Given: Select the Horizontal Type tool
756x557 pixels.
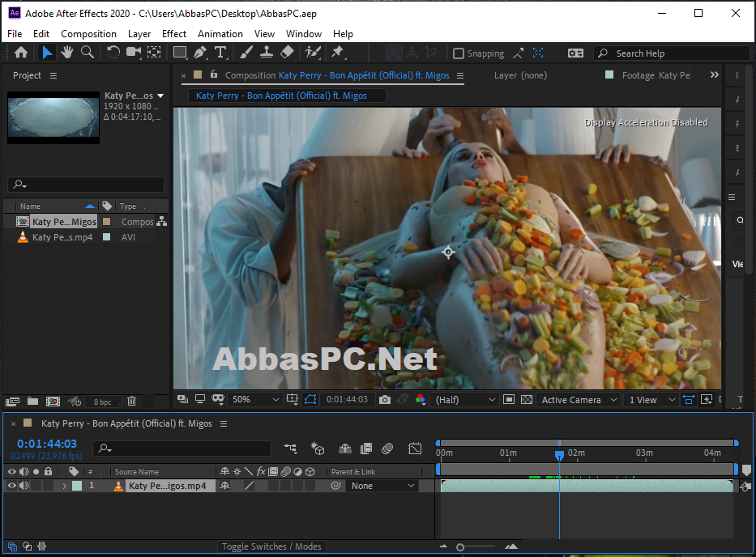Looking at the screenshot, I should [220, 53].
